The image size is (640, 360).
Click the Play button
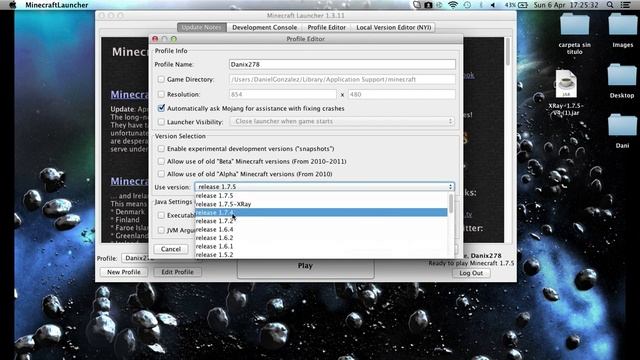[x=305, y=268]
